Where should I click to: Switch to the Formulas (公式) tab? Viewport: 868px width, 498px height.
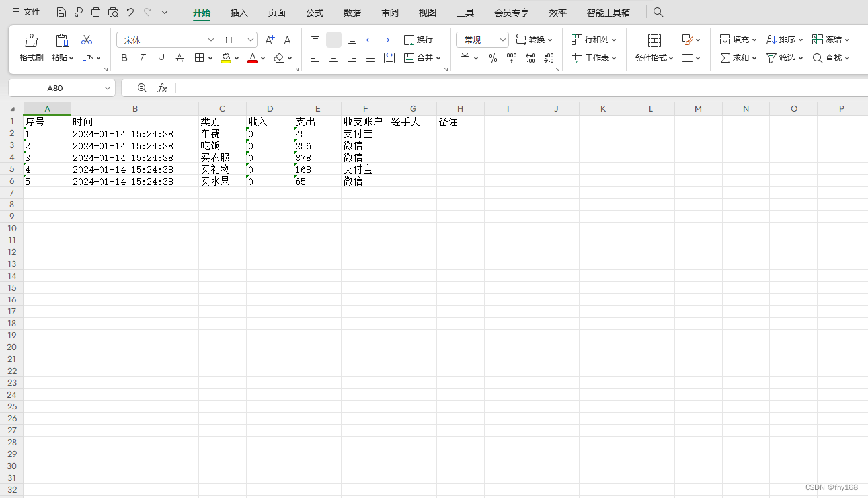[x=315, y=12]
